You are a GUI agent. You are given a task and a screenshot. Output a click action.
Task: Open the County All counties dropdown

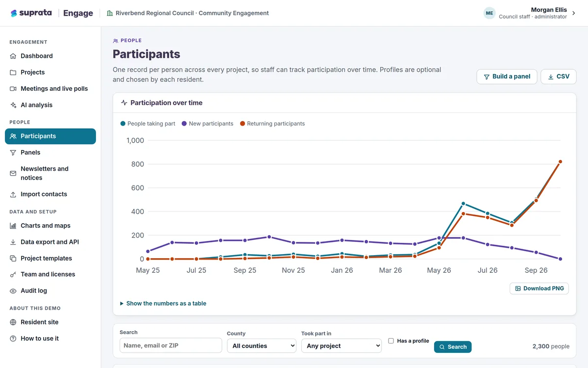pos(262,346)
